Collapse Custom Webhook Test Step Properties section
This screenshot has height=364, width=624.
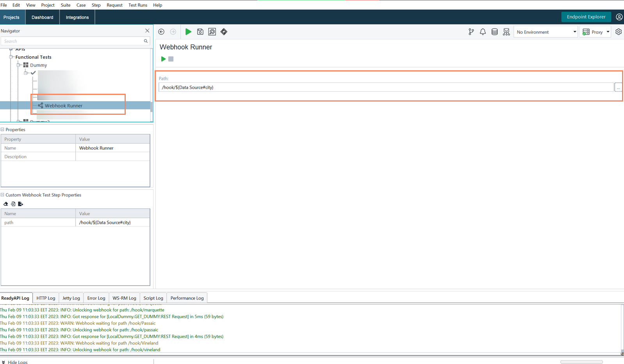click(x=2, y=195)
